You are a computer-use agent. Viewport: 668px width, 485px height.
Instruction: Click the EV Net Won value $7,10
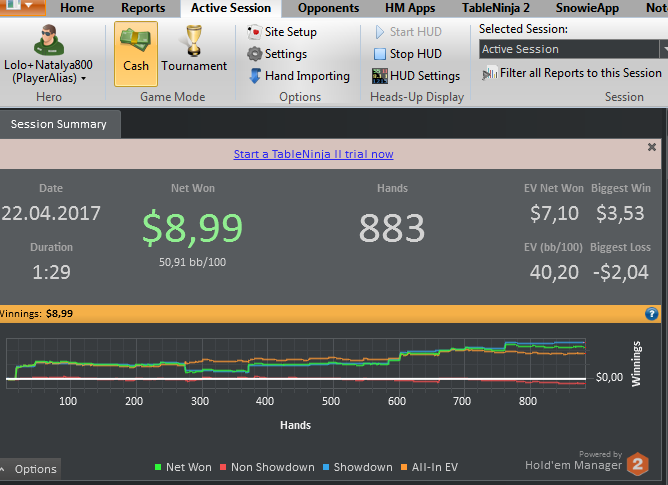pos(554,213)
